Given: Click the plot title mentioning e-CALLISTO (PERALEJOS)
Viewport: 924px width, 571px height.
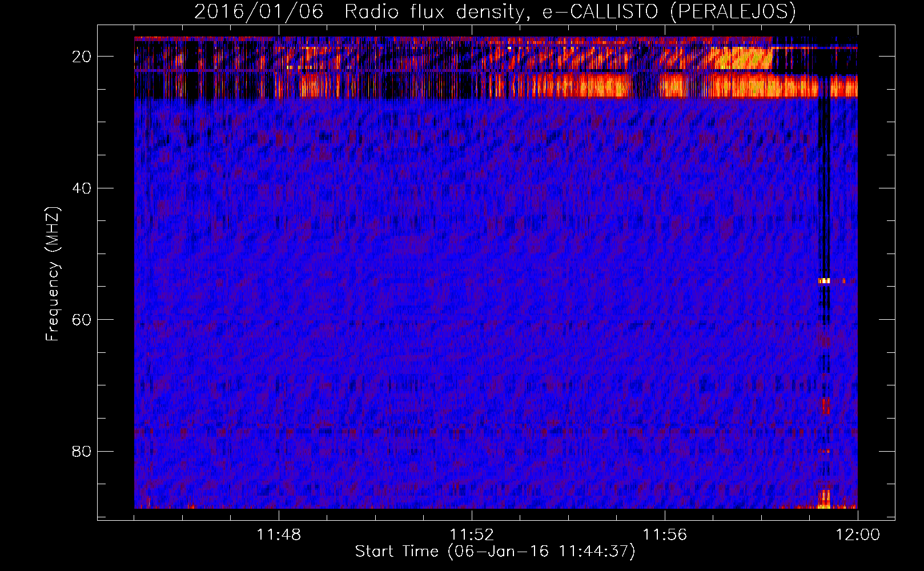Looking at the screenshot, I should point(495,12).
